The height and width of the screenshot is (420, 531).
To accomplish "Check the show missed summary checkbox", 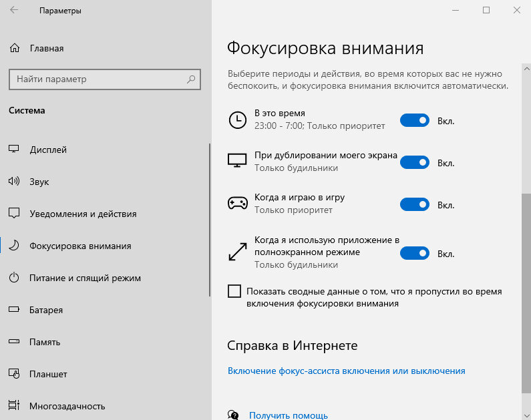I will [234, 291].
